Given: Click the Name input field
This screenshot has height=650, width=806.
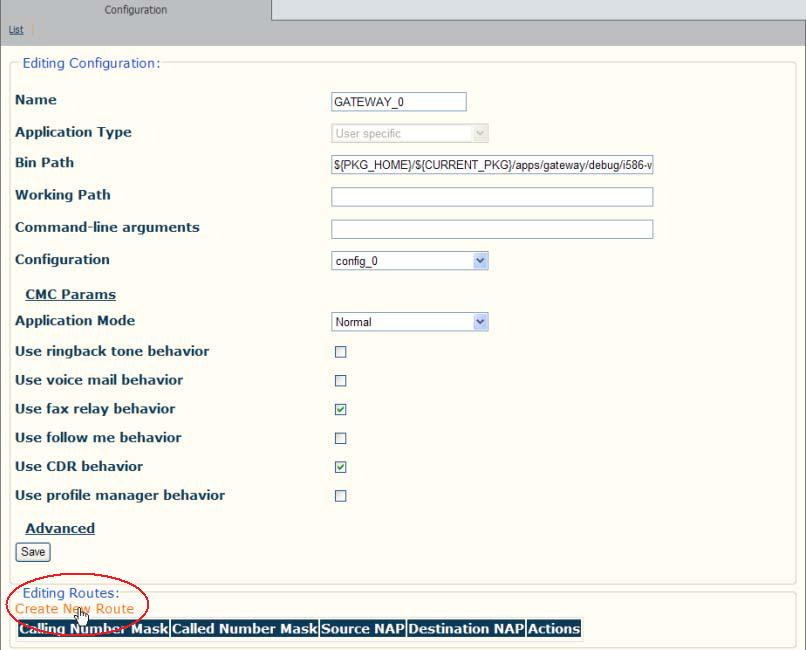Looking at the screenshot, I should (398, 102).
